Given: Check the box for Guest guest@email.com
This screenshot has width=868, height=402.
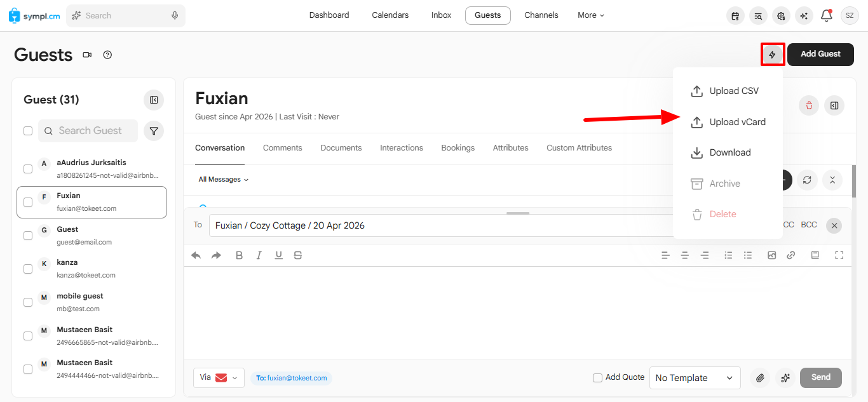Looking at the screenshot, I should point(28,236).
